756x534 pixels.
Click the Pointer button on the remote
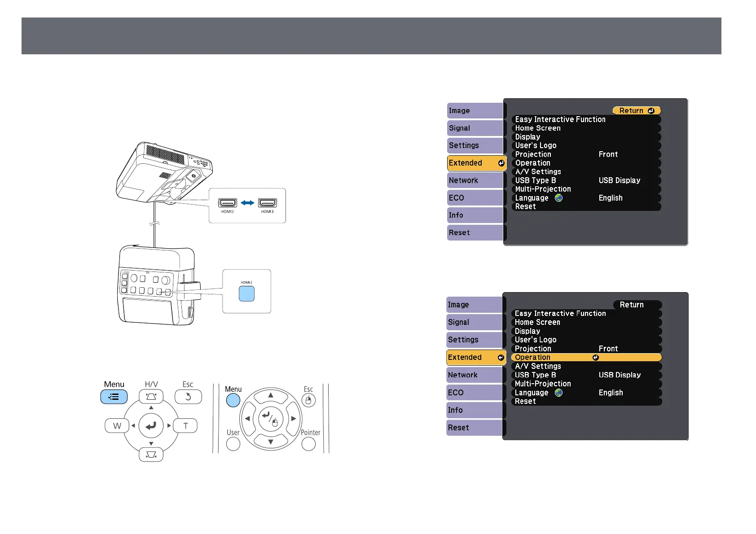point(308,444)
